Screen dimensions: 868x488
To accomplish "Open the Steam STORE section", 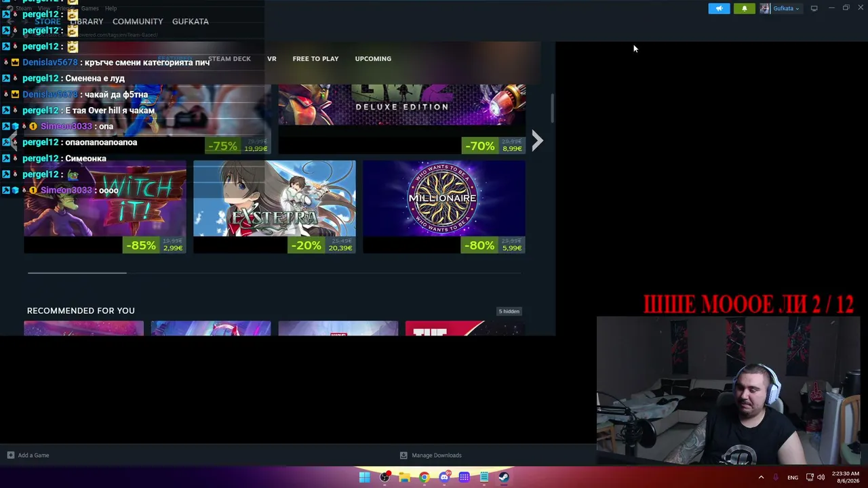I will tap(47, 22).
